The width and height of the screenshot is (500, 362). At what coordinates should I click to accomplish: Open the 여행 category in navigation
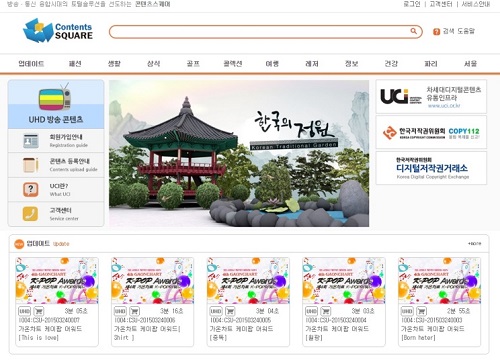pos(272,63)
